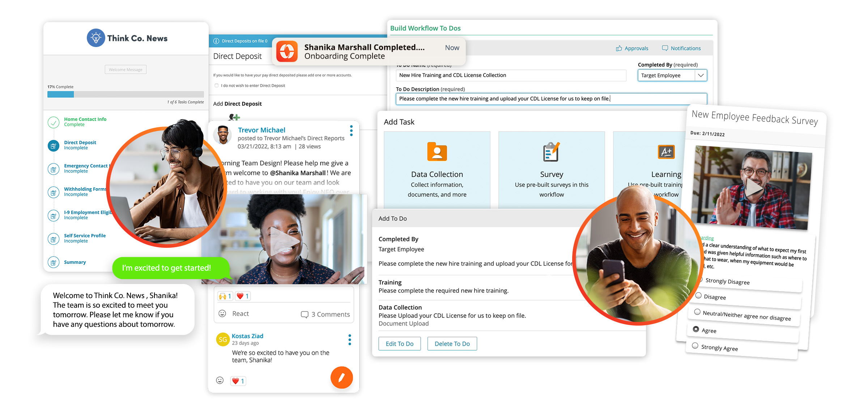Click the add person icon under Add Direct Deposit

pyautogui.click(x=234, y=117)
